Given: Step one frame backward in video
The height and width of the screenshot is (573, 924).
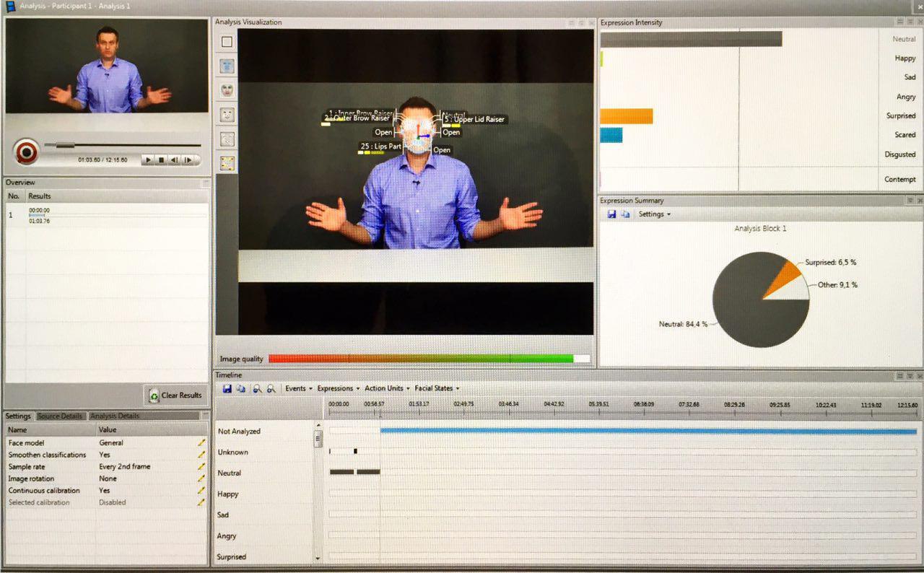Looking at the screenshot, I should point(174,160).
